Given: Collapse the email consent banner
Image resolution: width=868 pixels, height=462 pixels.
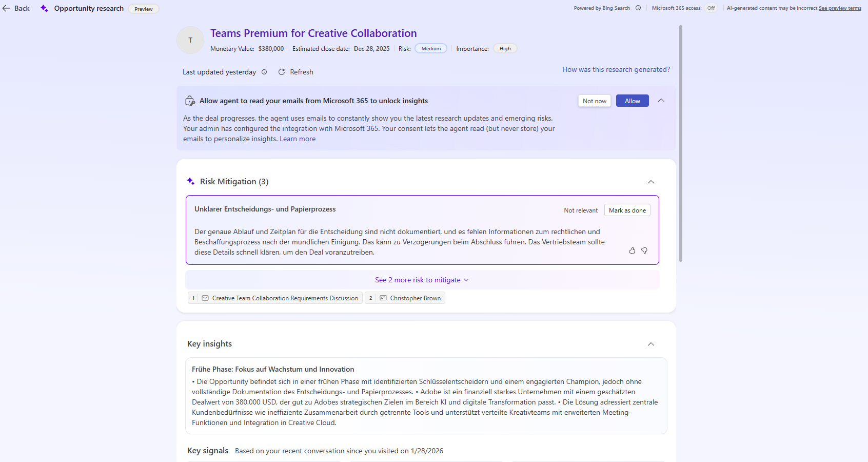Looking at the screenshot, I should pos(661,101).
